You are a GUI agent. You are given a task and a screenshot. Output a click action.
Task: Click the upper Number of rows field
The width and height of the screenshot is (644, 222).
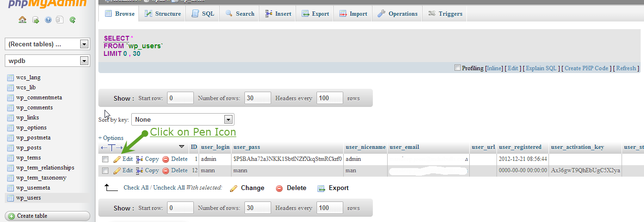[x=258, y=98]
